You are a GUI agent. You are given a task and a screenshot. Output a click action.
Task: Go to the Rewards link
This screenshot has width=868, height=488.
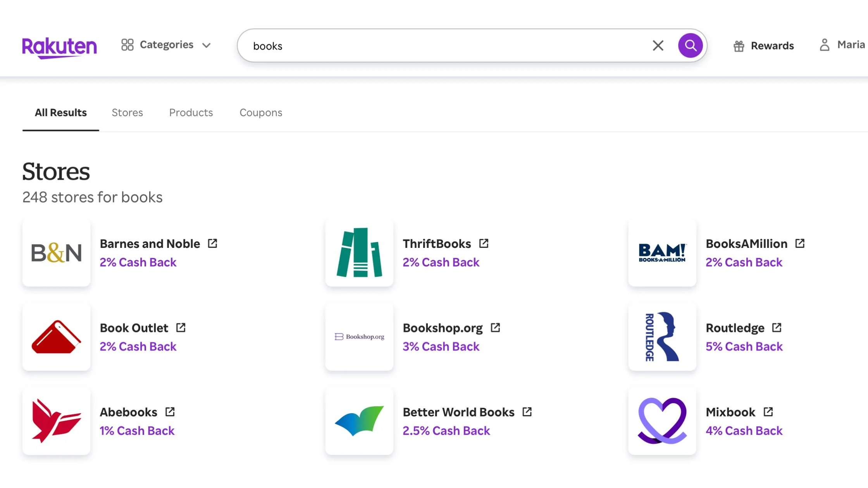(x=772, y=46)
